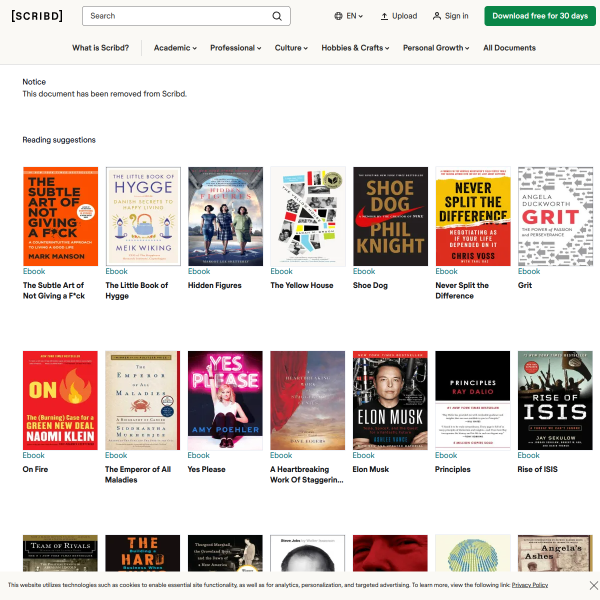Screen dimensions: 600x600
Task: Click the globe language icon
Action: click(x=337, y=16)
